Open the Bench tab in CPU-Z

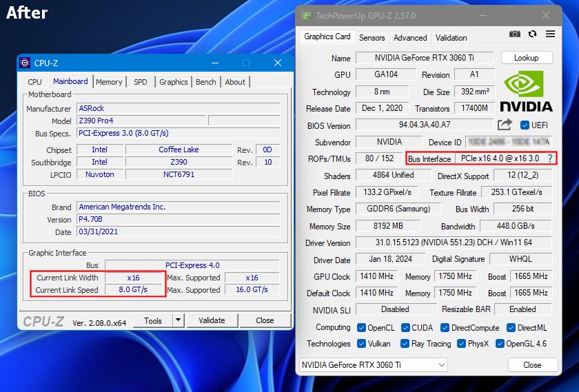[x=205, y=82]
